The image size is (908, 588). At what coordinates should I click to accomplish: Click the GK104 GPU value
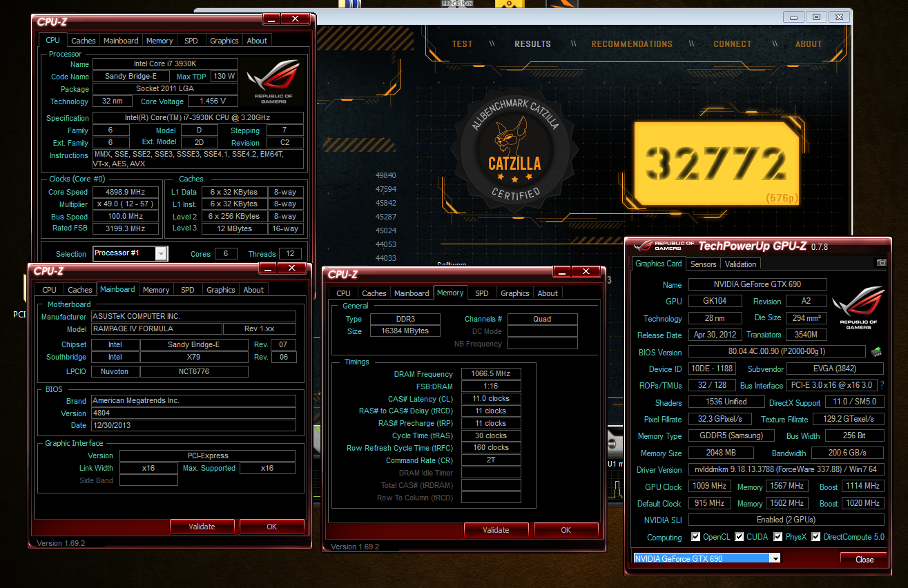coord(715,301)
